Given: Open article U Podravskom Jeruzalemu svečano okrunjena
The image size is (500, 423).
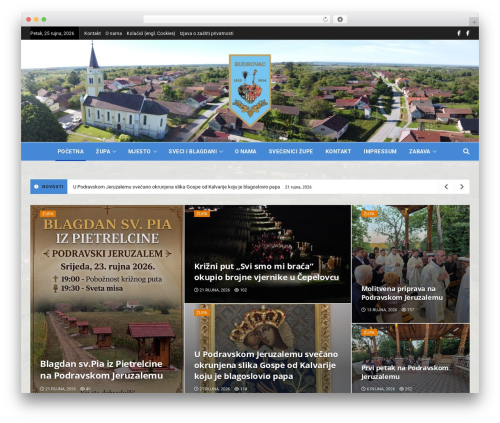Looking at the screenshot, I should 266,365.
